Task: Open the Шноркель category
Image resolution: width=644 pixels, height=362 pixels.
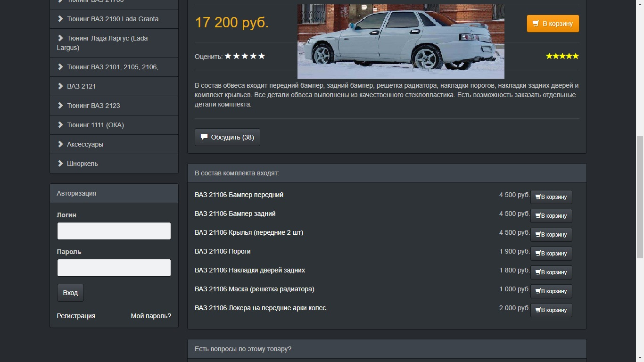Action: [x=114, y=164]
